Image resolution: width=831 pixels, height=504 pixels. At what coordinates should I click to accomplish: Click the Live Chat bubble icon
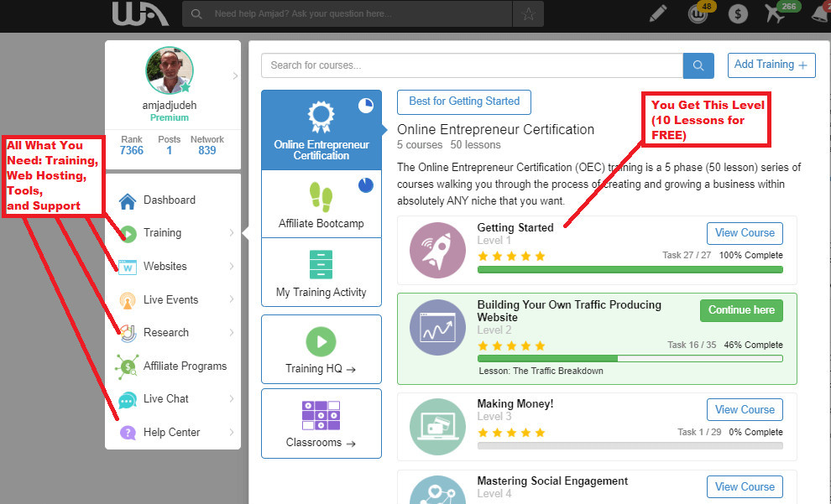point(128,400)
